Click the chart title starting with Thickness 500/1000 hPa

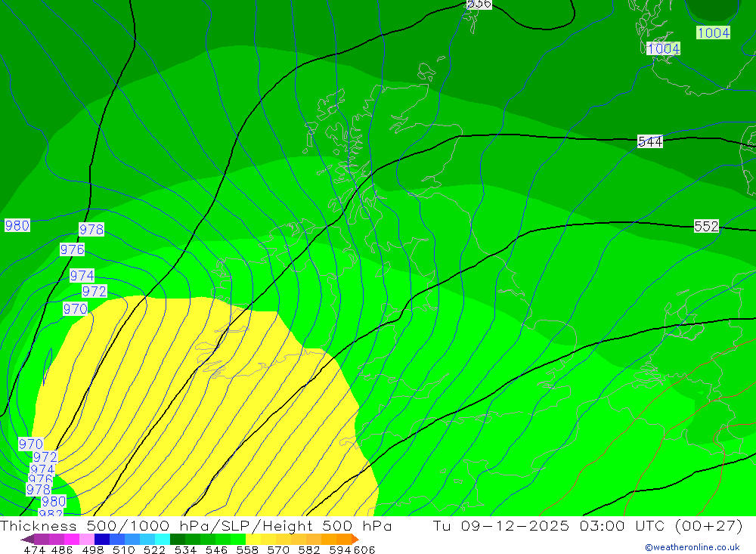196,525
